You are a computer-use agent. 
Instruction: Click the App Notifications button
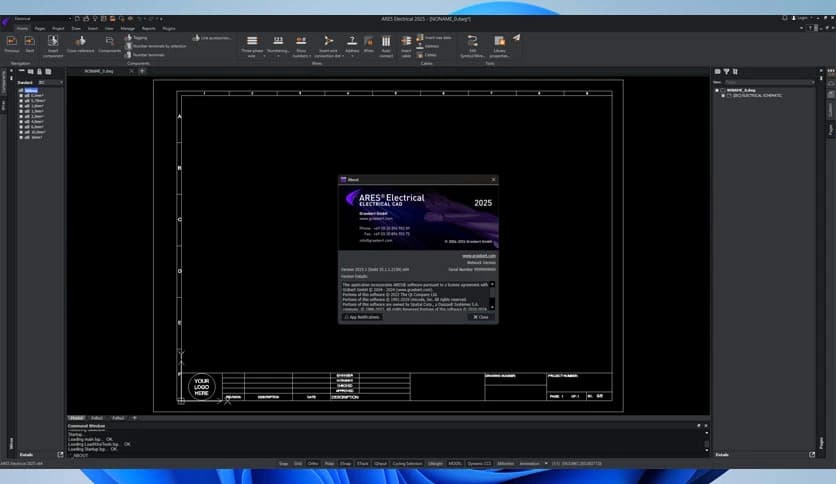click(362, 317)
